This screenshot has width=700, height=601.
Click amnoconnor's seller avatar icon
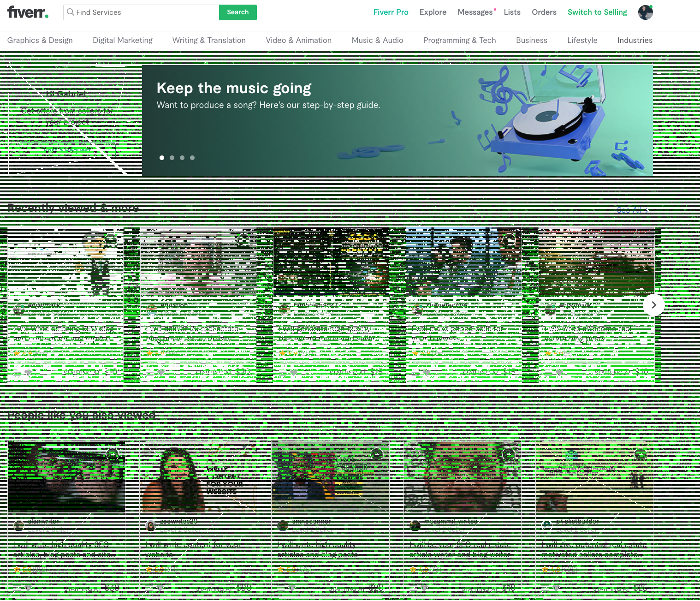point(283,526)
